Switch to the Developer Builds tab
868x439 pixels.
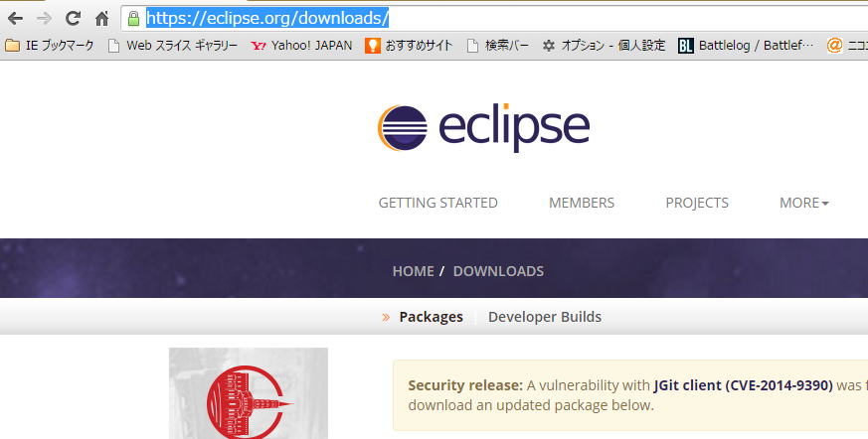545,317
